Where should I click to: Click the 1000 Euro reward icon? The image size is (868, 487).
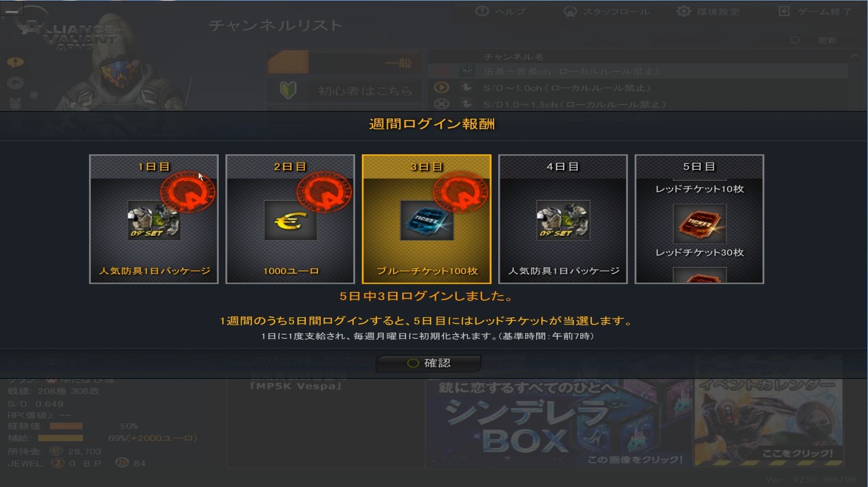tap(290, 220)
